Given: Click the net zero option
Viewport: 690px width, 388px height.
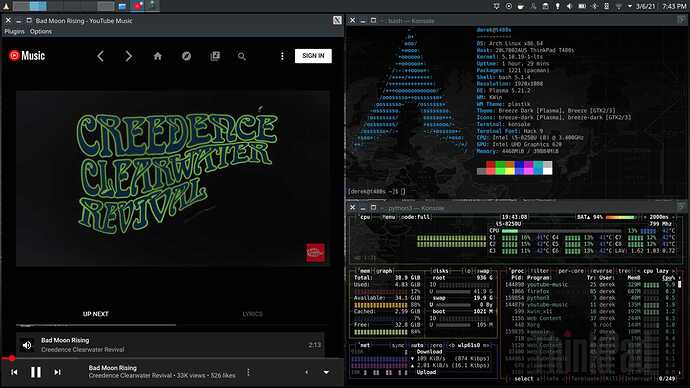Looking at the screenshot, I should click(436, 345).
